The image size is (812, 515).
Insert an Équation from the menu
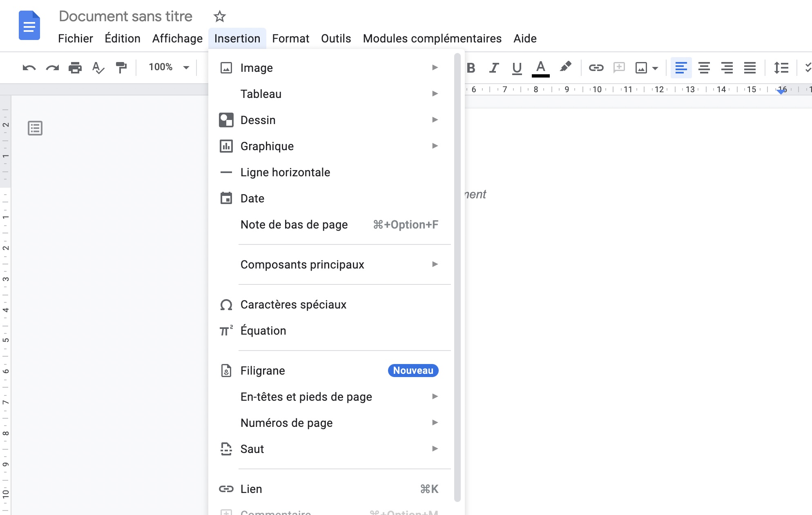point(263,331)
